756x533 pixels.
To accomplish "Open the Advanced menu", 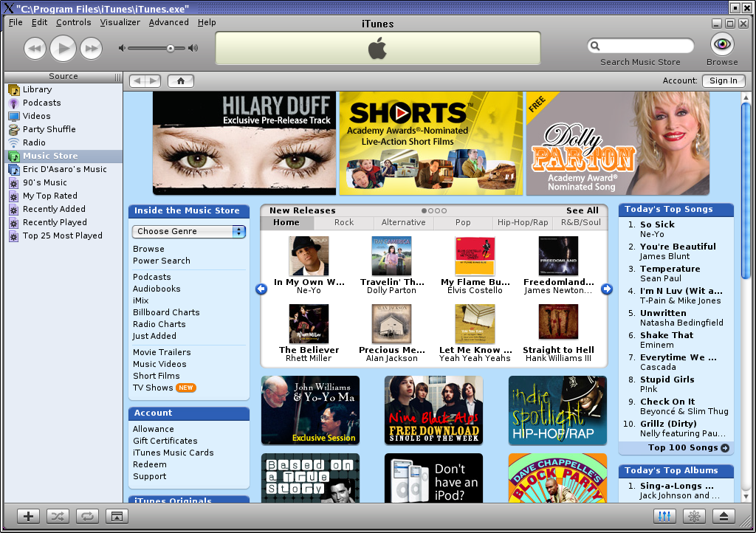I will click(x=169, y=22).
